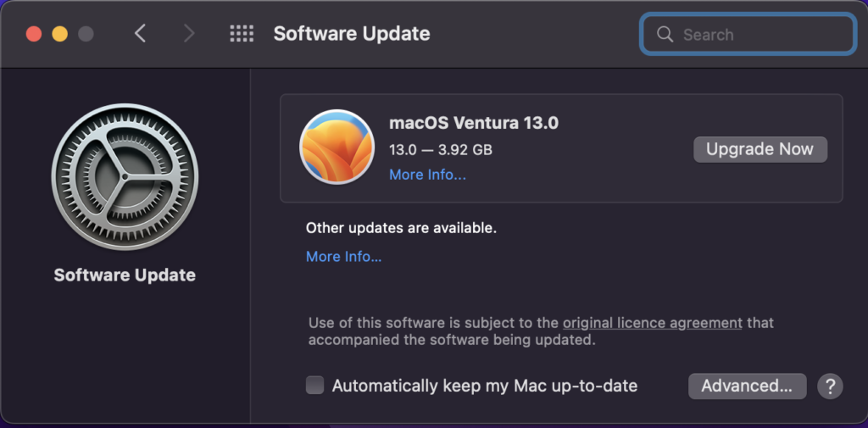Click Upgrade Now button

pos(760,149)
